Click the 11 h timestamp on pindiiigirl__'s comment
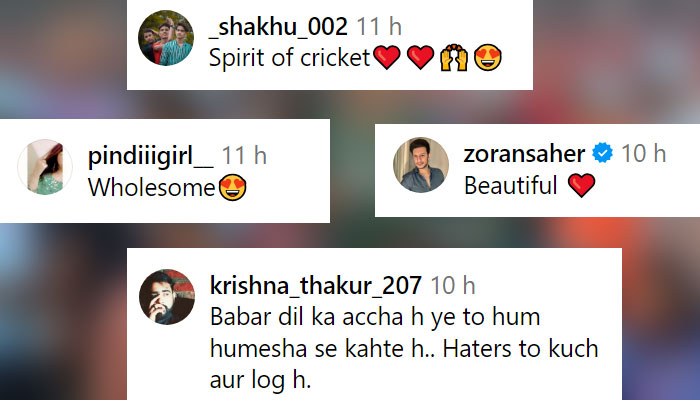Viewport: 700px width, 400px height. coord(244,155)
